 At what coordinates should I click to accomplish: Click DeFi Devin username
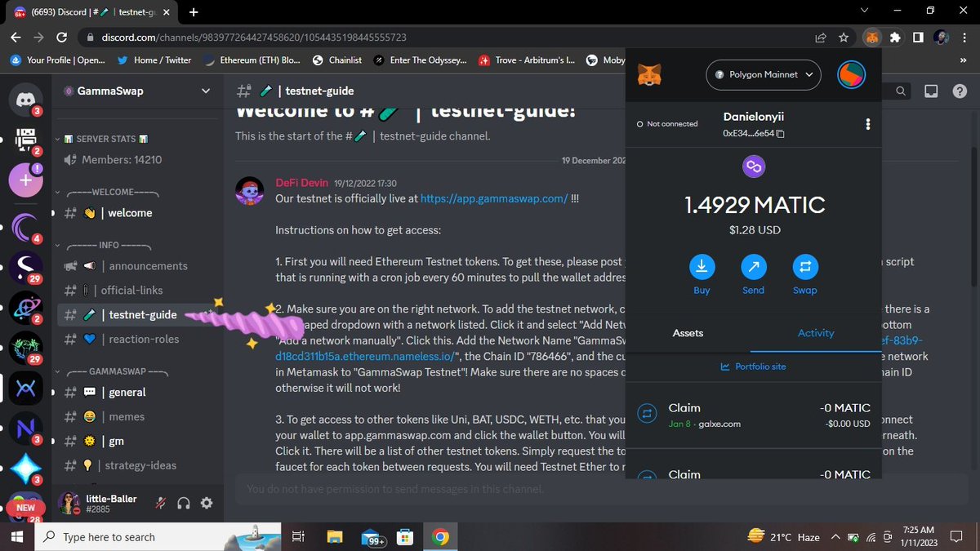point(301,184)
